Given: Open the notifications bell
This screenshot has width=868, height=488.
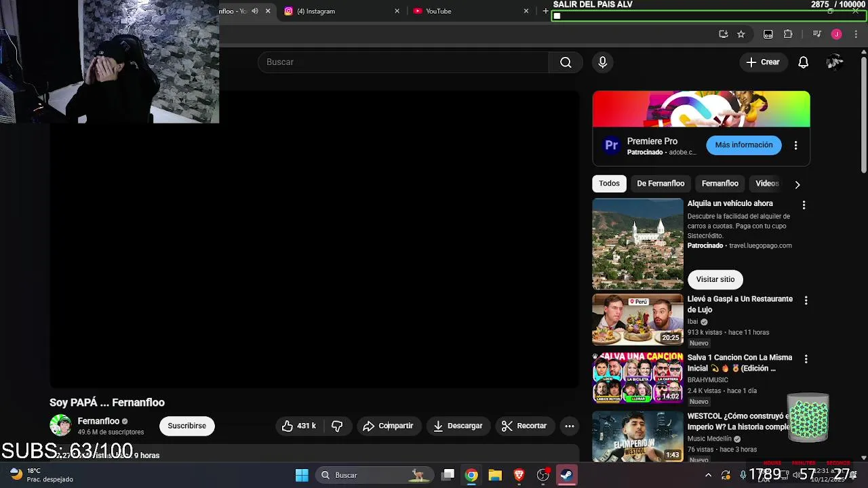Looking at the screenshot, I should 803,62.
